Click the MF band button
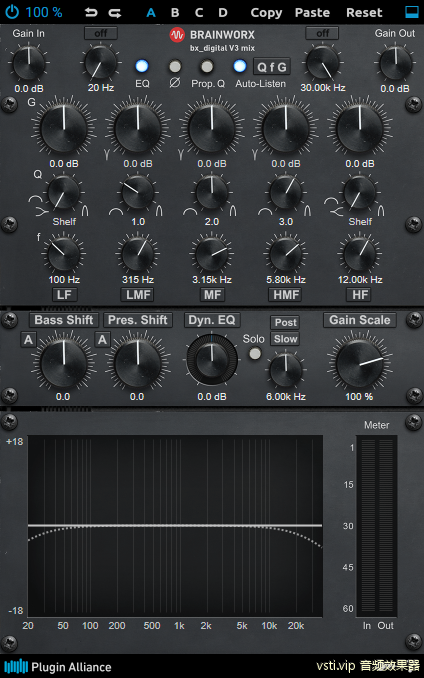This screenshot has width=424, height=678. [x=212, y=295]
